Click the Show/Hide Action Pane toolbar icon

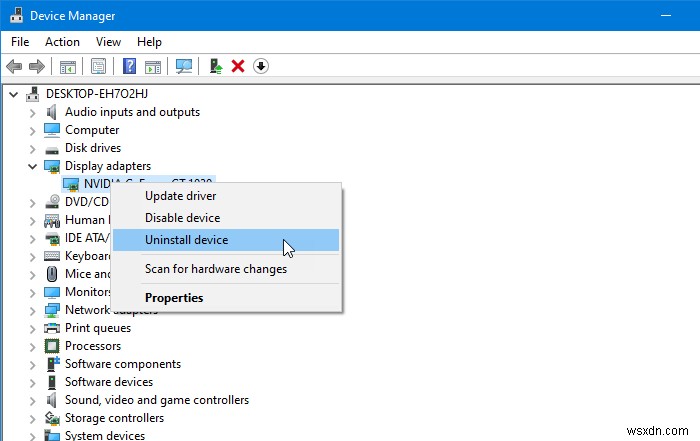pyautogui.click(x=153, y=67)
